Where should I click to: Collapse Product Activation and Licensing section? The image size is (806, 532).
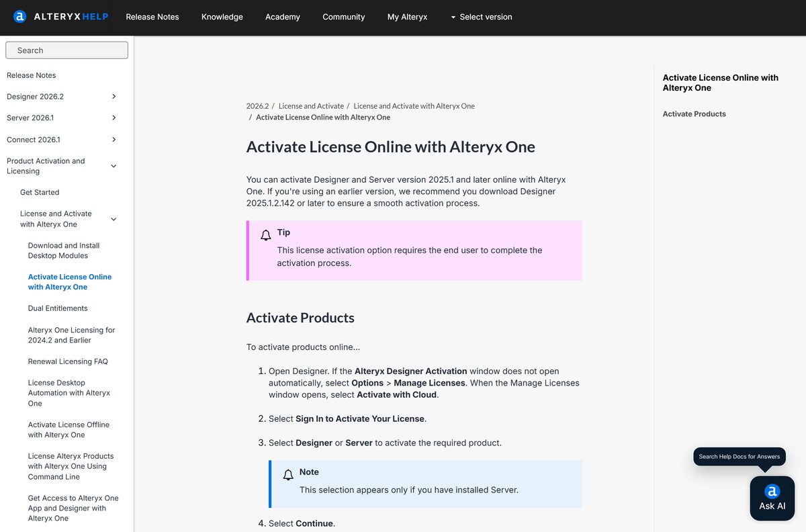pyautogui.click(x=114, y=166)
